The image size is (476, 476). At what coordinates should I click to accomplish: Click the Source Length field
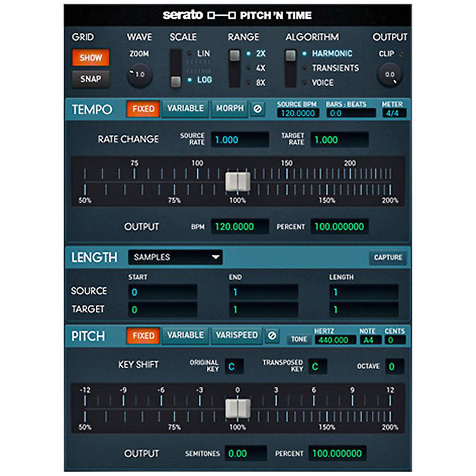(364, 292)
